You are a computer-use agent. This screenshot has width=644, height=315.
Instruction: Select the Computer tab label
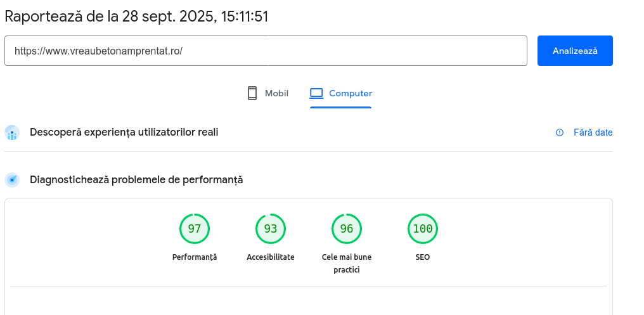coord(350,93)
